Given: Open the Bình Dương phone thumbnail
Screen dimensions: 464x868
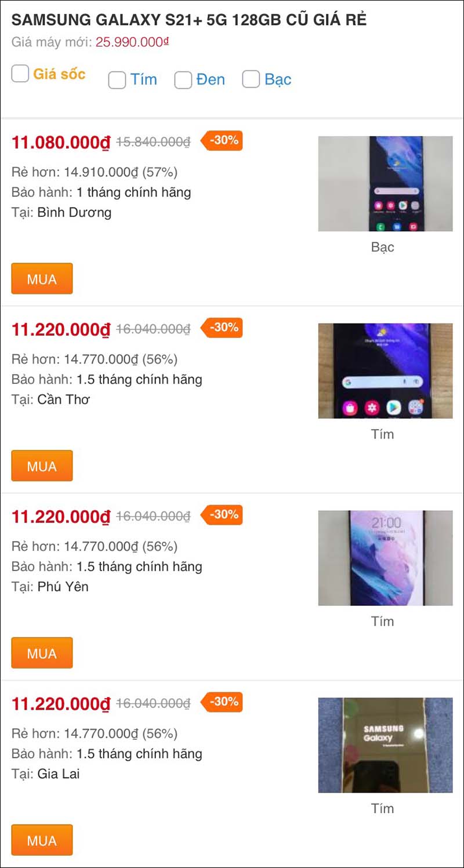Looking at the screenshot, I should 385,184.
